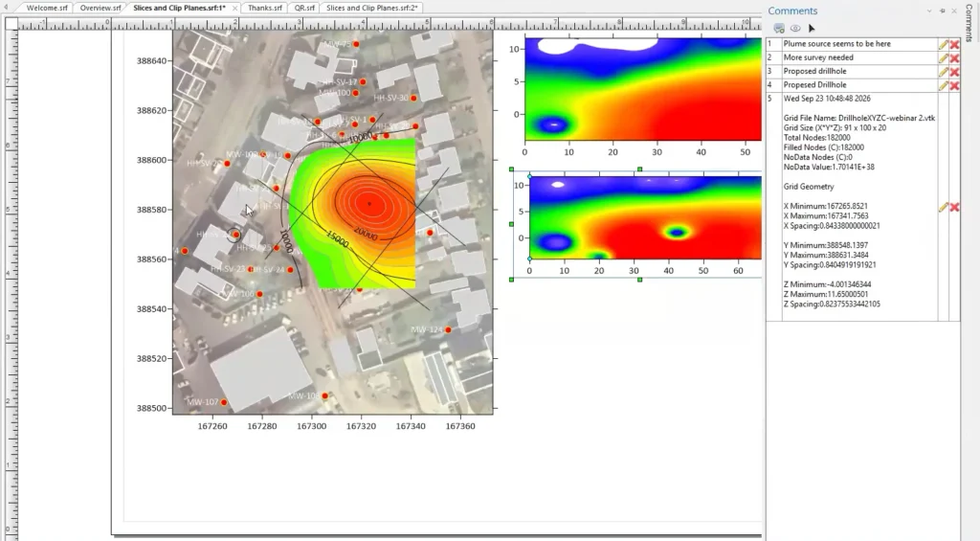
Task: Edit comment 3 'Proposed drillhole' with pencil
Action: 943,72
